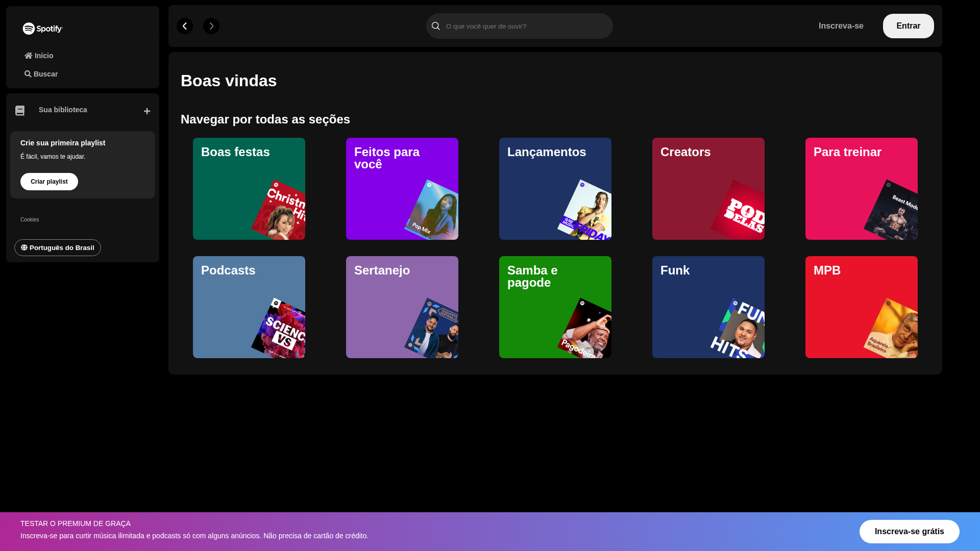Click 'Navegar por todas as seções' heading
This screenshot has height=551, width=980.
click(265, 119)
